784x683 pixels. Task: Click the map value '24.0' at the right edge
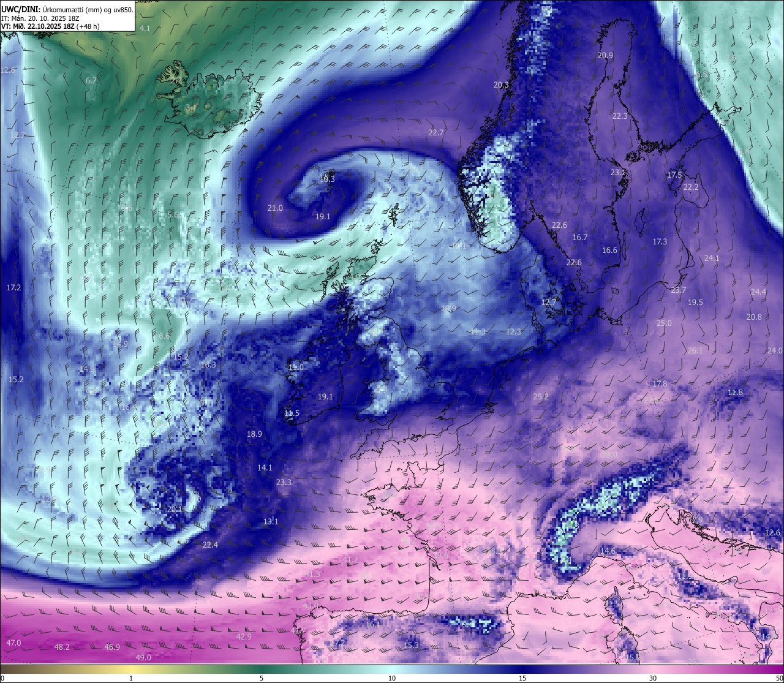pyautogui.click(x=775, y=350)
